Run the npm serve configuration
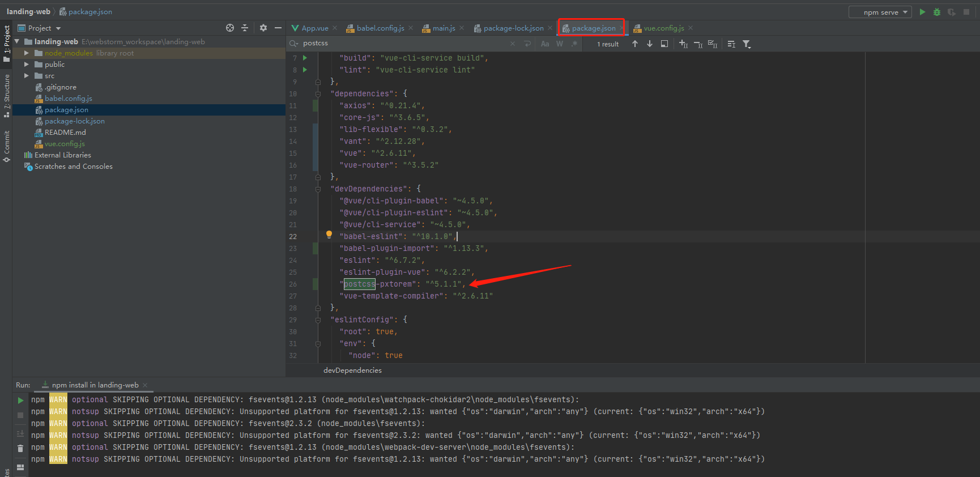Screen dimensions: 980x477 coord(922,12)
